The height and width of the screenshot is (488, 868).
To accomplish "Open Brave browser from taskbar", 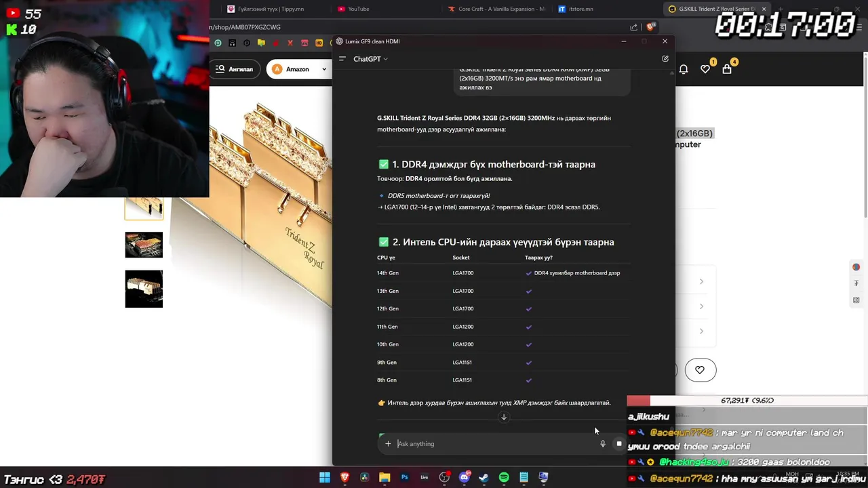I will [344, 477].
